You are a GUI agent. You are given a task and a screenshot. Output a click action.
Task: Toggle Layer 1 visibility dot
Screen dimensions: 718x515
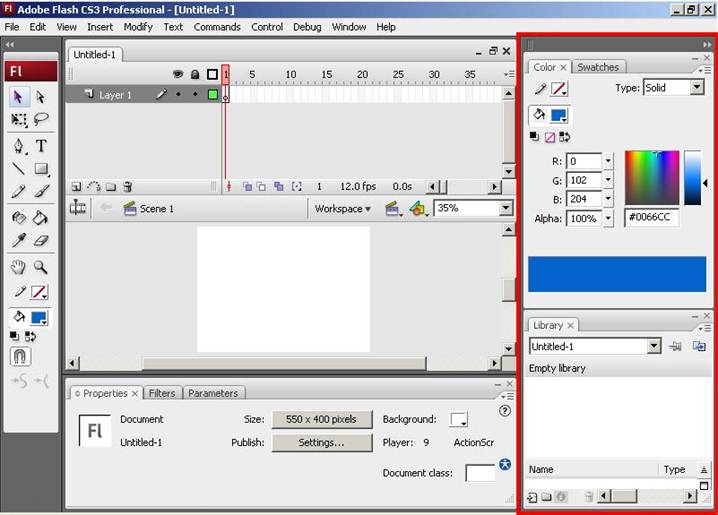click(178, 94)
